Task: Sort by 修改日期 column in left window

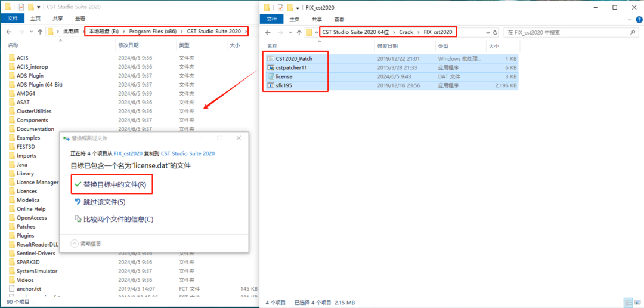Action: coord(128,45)
